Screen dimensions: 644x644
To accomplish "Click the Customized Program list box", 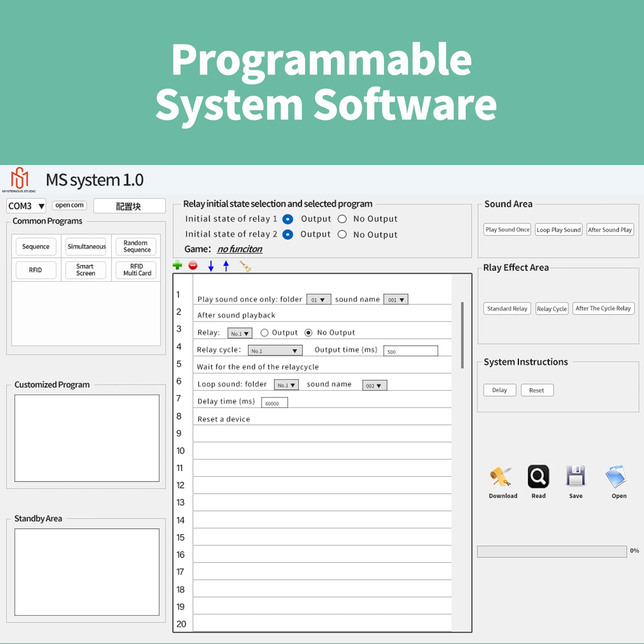I will (x=87, y=438).
